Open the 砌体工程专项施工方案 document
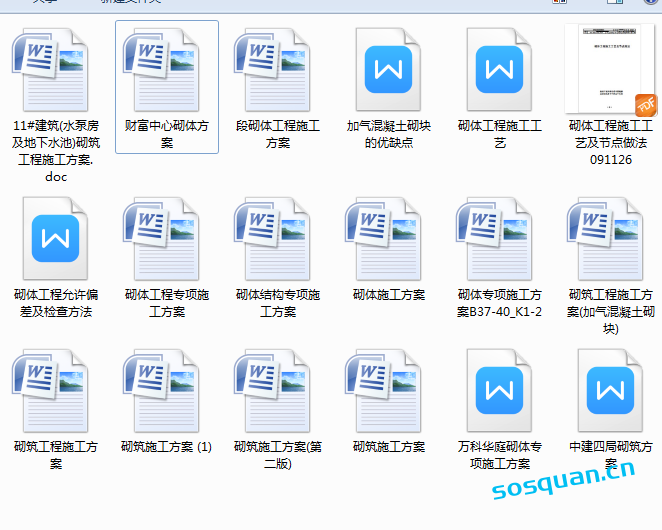 pos(167,239)
